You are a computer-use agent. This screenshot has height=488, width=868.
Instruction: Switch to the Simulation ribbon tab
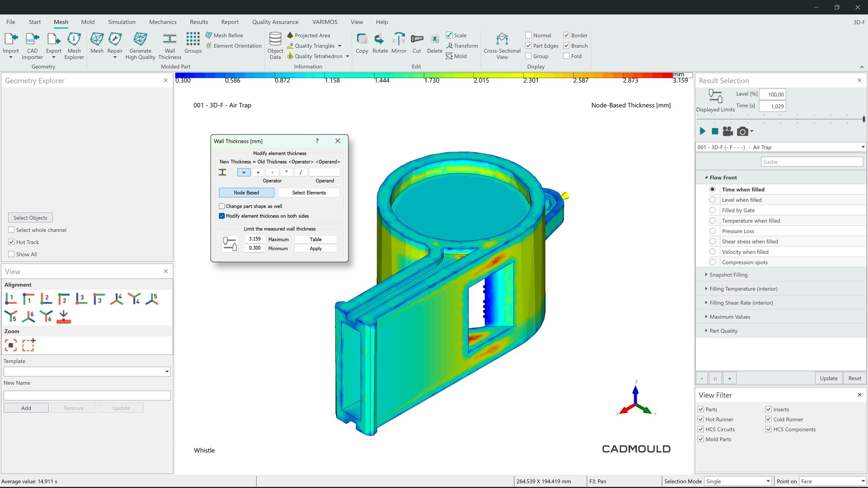coord(122,22)
